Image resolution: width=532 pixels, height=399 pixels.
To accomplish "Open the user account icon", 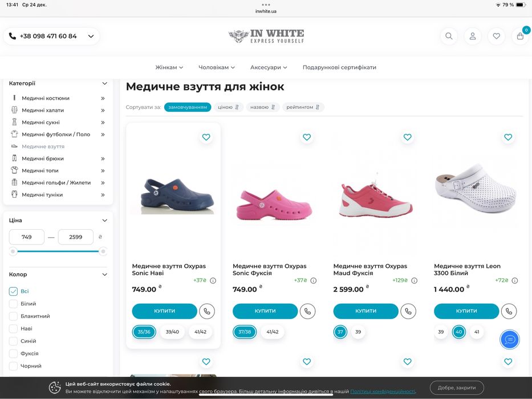I will click(472, 36).
